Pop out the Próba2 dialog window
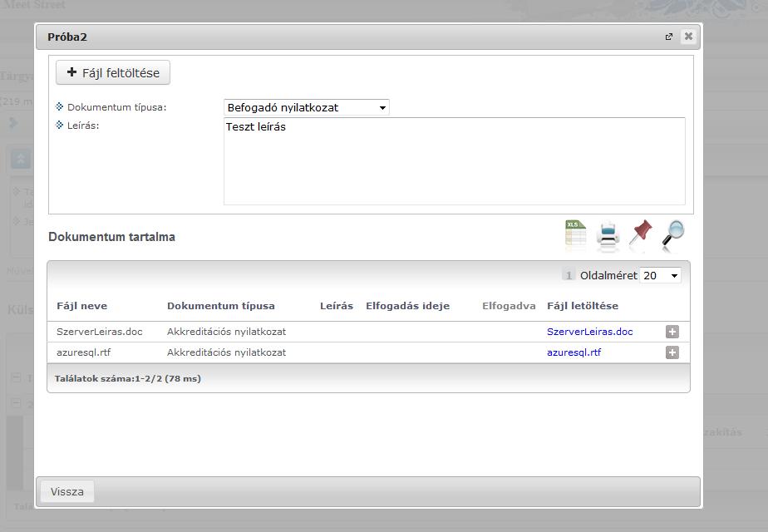 pos(668,37)
